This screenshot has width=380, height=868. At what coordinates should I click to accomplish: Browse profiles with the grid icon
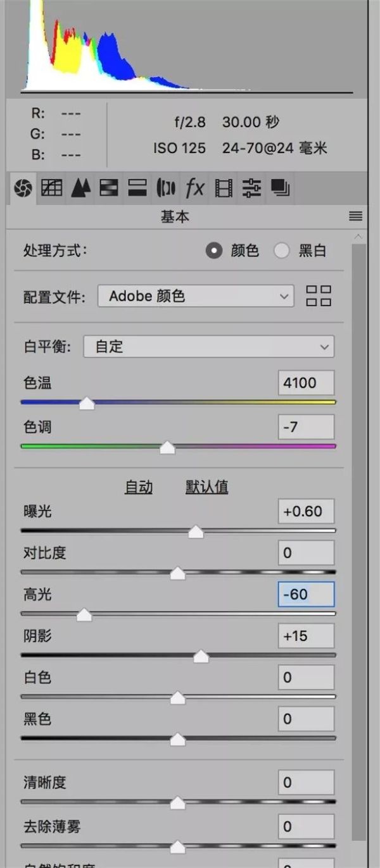[319, 295]
